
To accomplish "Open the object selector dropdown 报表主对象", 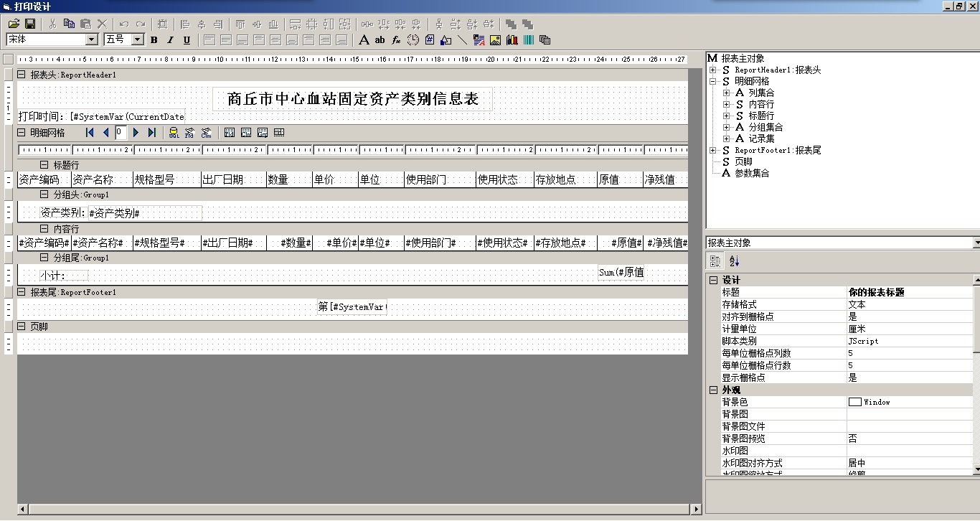I will pyautogui.click(x=976, y=243).
